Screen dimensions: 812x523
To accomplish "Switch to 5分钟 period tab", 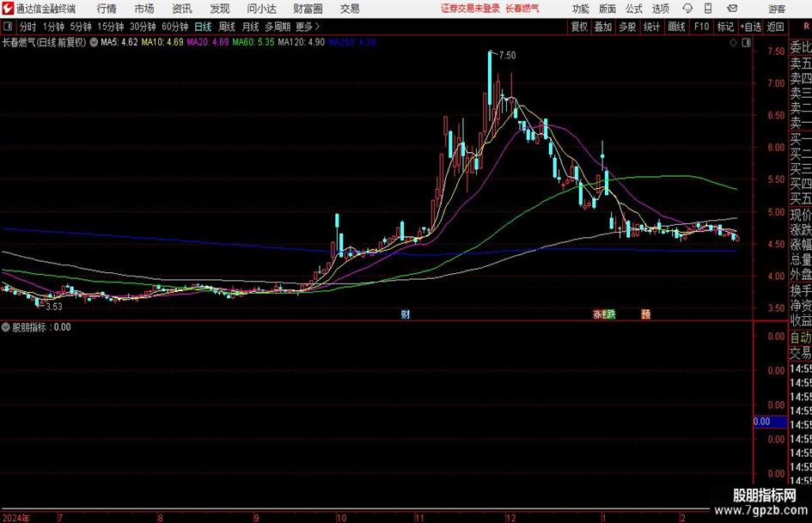I will pyautogui.click(x=81, y=27).
